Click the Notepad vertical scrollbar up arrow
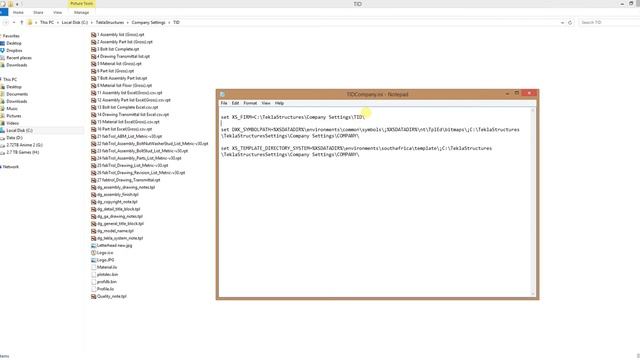640x360 pixels. (x=533, y=110)
